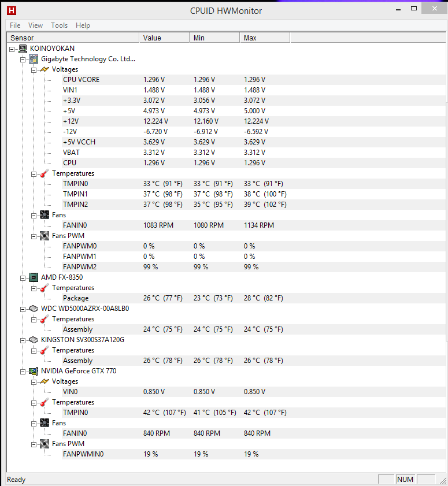Select the TMPIN2 temperature row
Screen dimensions: 448x486
click(254, 205)
